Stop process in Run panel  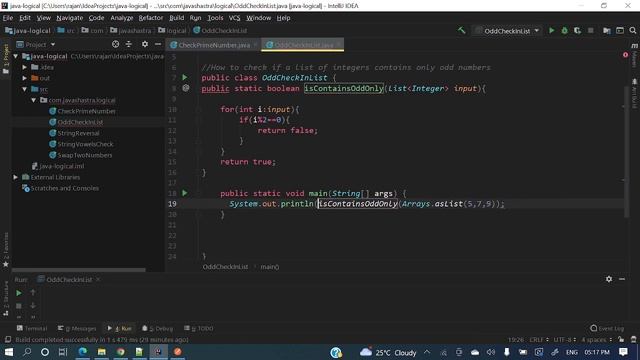coord(19,305)
